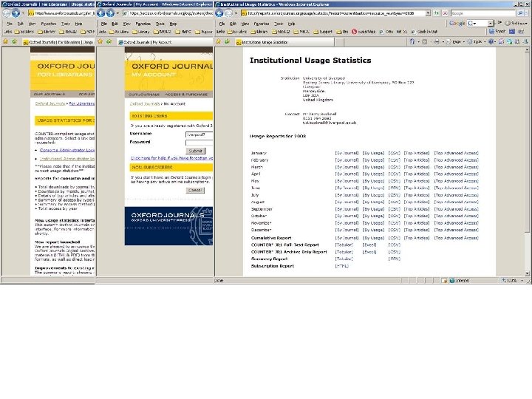Click Consortia Administrator Login link

click(x=67, y=150)
